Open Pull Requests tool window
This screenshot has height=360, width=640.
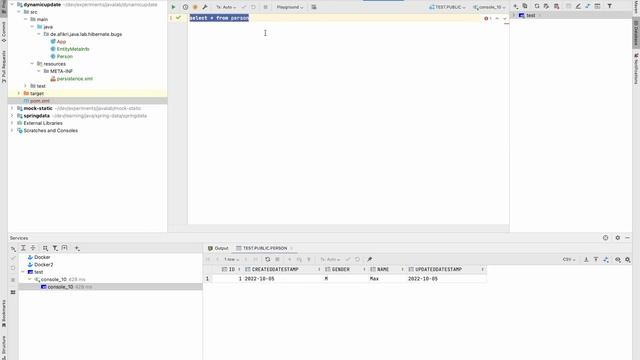pos(4,67)
